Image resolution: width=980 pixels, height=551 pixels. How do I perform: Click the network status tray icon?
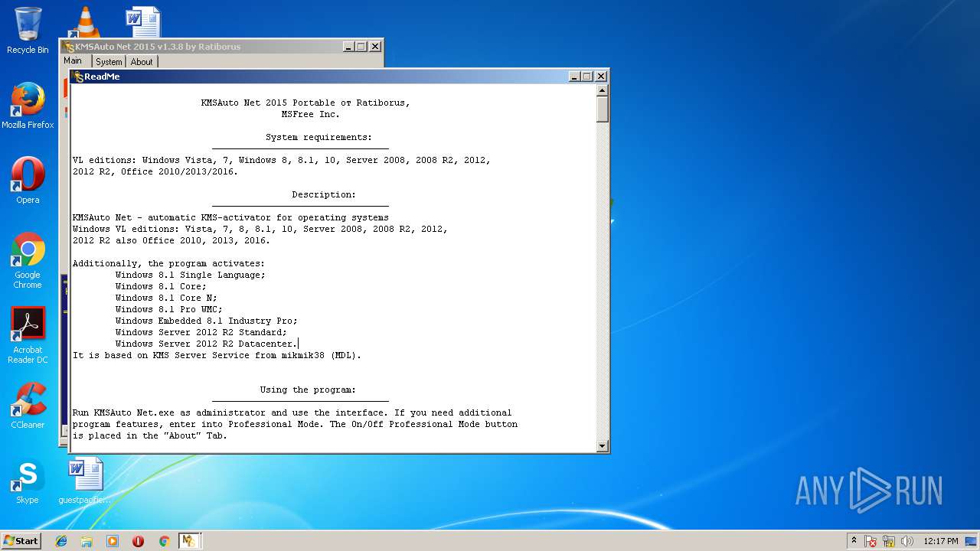click(x=889, y=541)
